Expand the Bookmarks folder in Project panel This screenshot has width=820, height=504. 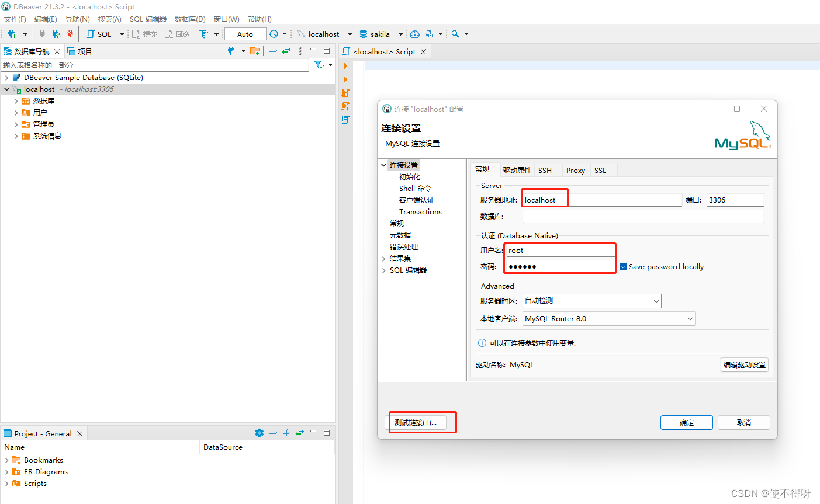click(6, 460)
